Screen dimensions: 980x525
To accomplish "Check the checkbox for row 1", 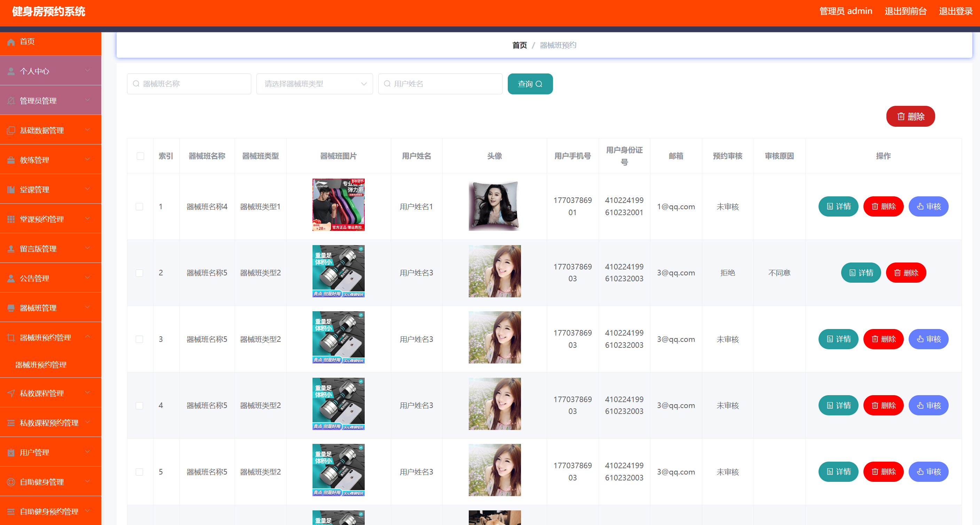I will (140, 207).
